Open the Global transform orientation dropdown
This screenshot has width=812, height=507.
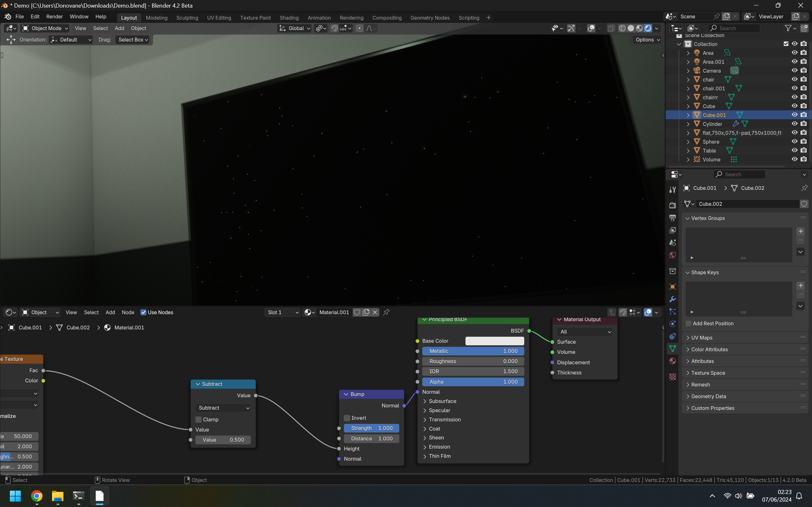[294, 28]
